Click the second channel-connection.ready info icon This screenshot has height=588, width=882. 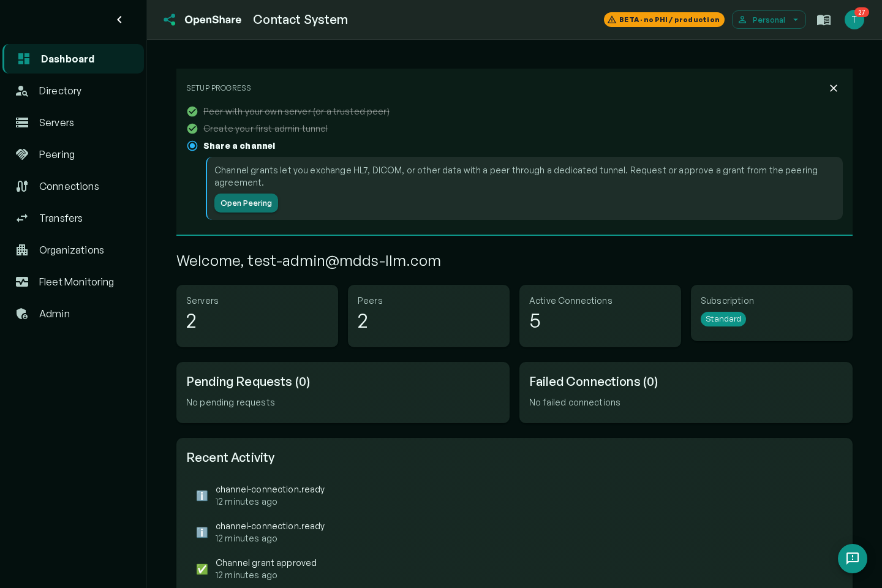pos(202,532)
